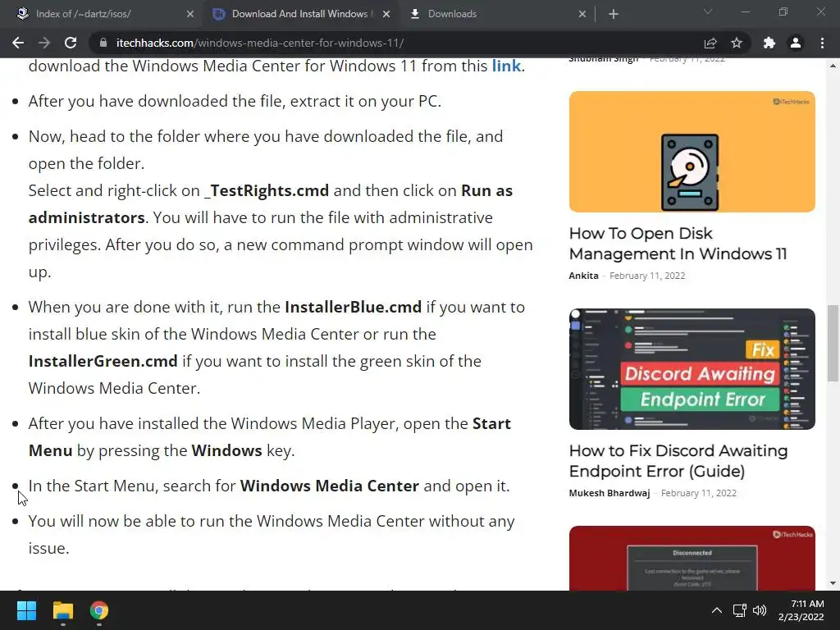View site info via lock icon

coord(103,43)
